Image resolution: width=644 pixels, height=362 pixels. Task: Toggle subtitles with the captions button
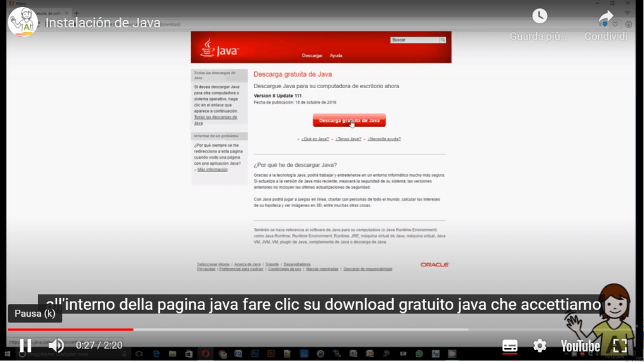pos(510,346)
